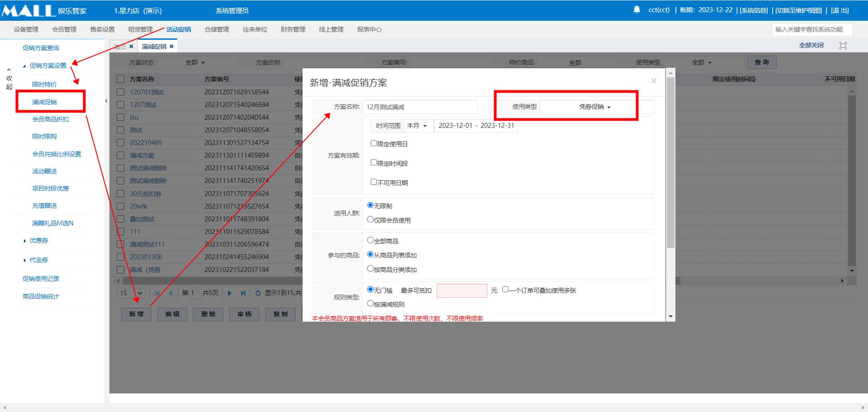Open the page size 15 dropdown
868x412 pixels.
[131, 293]
